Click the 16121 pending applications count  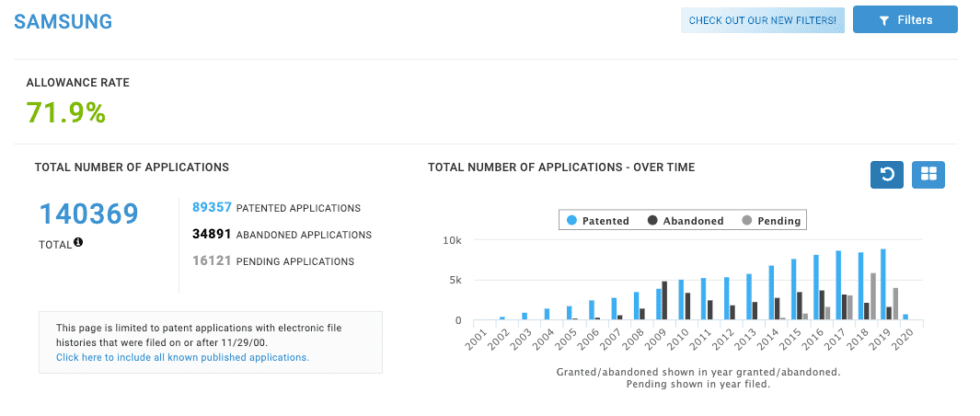[212, 261]
